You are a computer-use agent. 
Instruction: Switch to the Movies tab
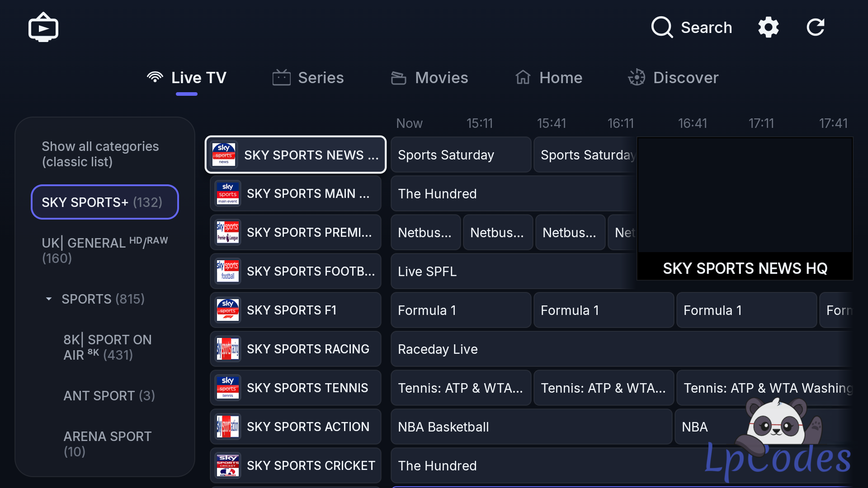pyautogui.click(x=429, y=78)
